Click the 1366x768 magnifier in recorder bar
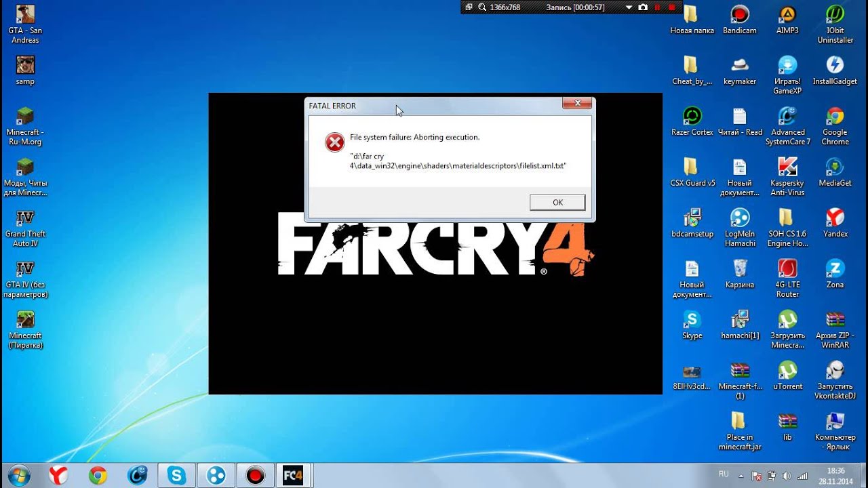 pyautogui.click(x=482, y=7)
